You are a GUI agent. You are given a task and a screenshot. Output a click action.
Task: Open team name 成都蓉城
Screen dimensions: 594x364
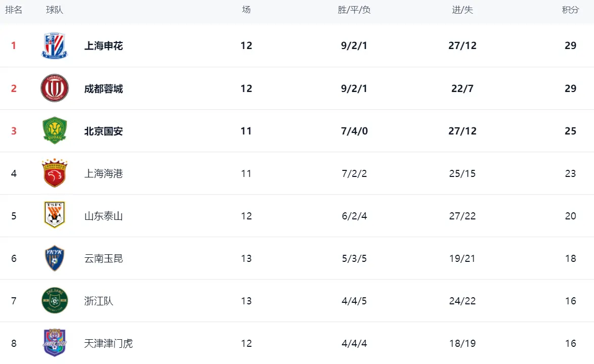(103, 88)
